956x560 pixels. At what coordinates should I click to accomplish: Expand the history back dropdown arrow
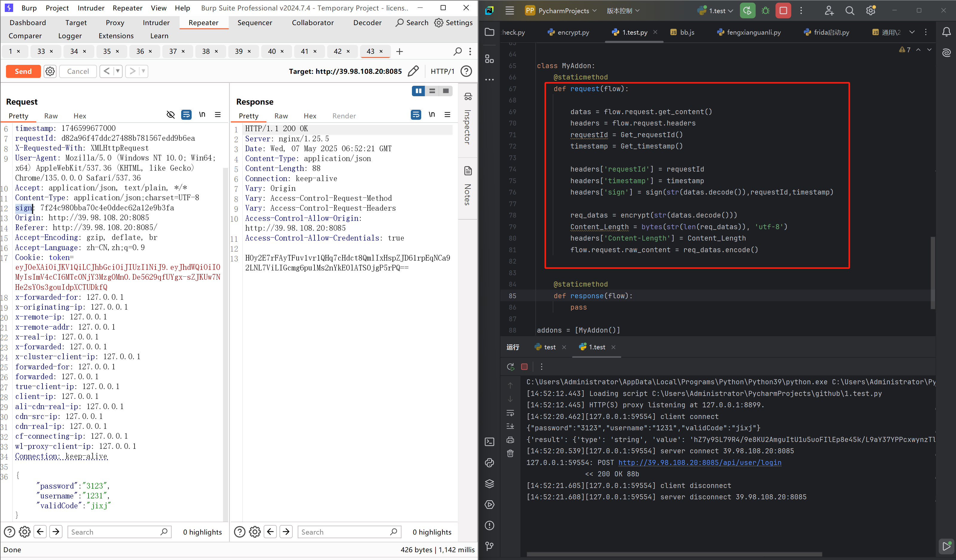click(x=117, y=71)
